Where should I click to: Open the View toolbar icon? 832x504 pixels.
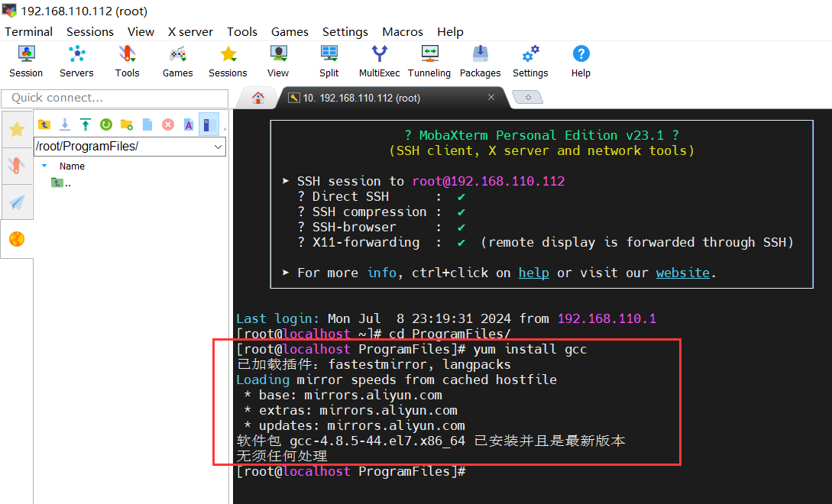tap(278, 62)
